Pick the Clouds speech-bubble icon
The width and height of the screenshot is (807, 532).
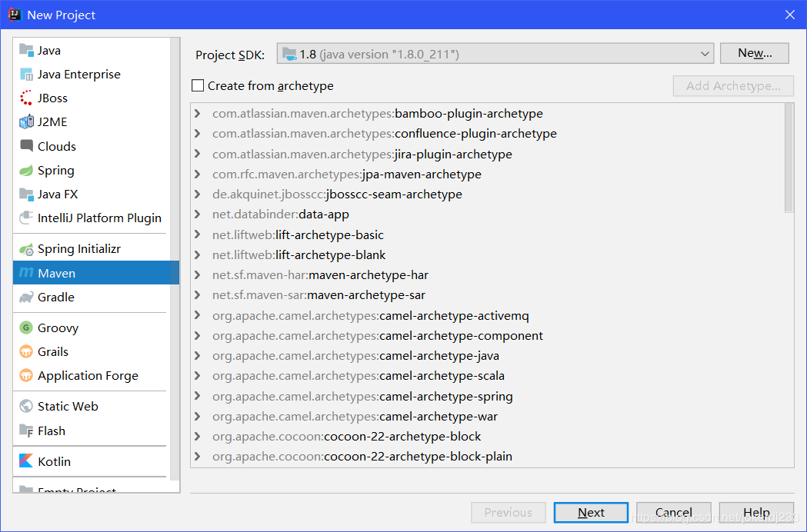click(26, 145)
